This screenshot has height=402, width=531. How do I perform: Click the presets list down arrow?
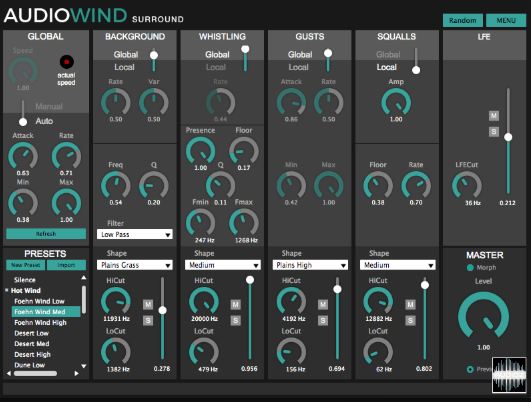point(84,366)
